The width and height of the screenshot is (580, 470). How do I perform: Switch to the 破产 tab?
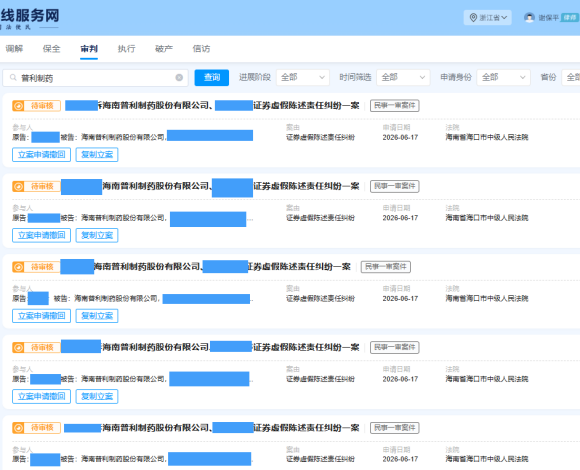(x=164, y=49)
